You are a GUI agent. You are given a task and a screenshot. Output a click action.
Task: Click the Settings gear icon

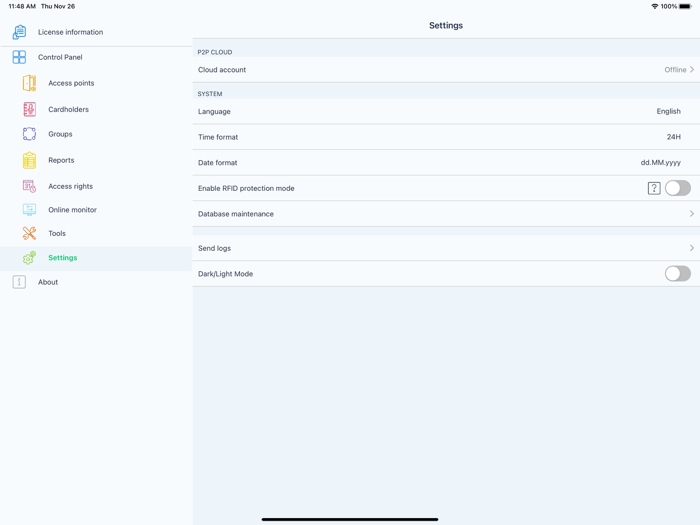click(29, 258)
